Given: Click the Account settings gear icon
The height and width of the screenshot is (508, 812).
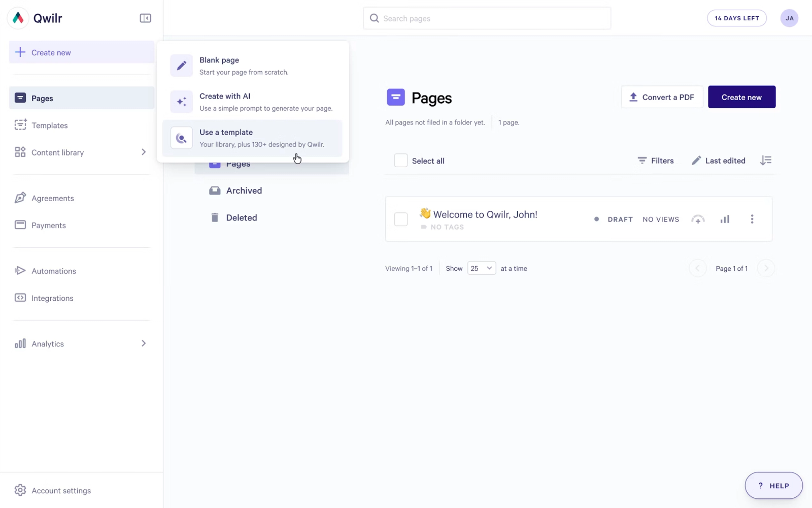Looking at the screenshot, I should [20, 490].
